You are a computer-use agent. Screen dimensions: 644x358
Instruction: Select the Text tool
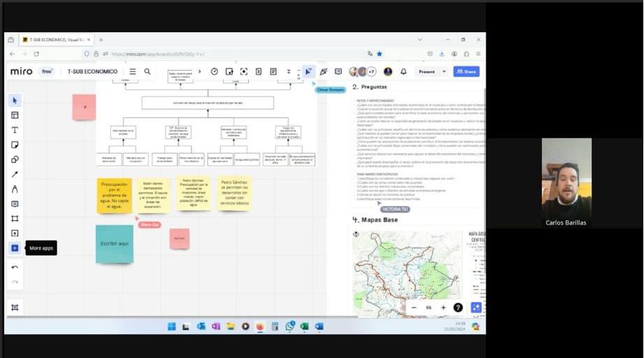point(15,130)
